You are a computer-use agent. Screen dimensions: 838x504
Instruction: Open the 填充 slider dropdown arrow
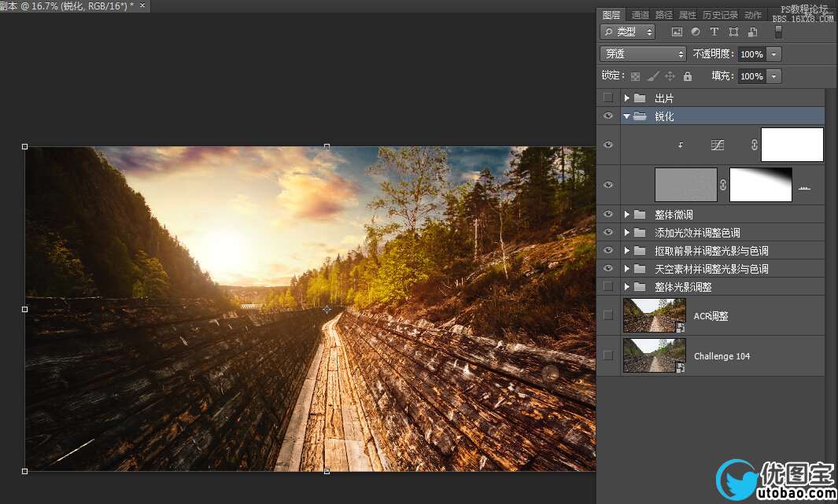(773, 76)
